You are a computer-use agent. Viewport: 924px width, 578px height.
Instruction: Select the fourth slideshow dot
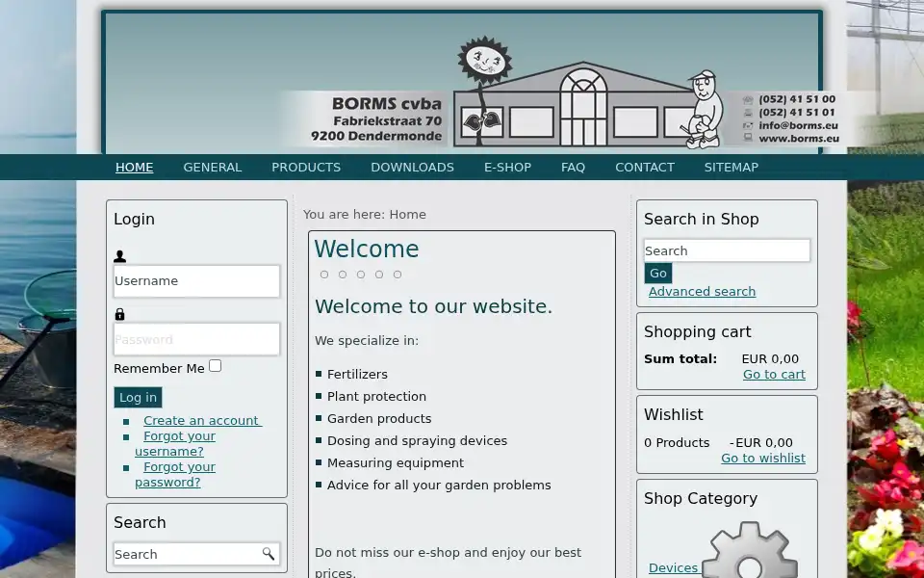pos(379,275)
